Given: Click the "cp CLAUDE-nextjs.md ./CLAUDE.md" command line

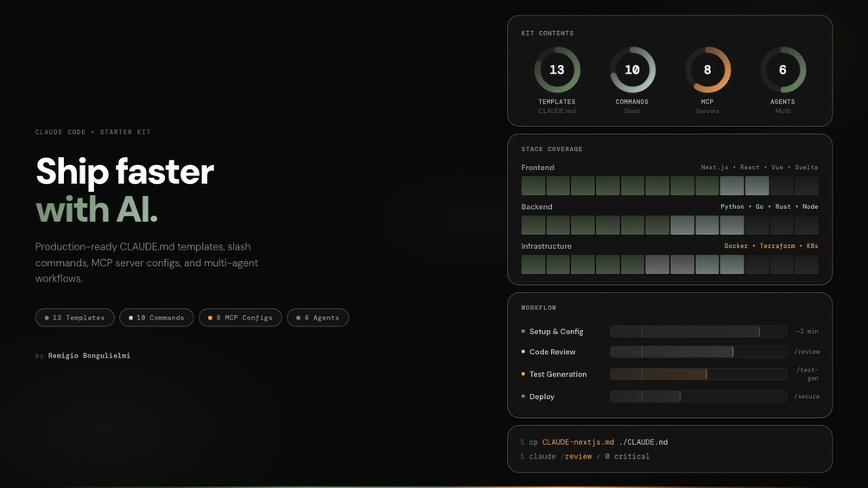Looking at the screenshot, I should (x=594, y=442).
